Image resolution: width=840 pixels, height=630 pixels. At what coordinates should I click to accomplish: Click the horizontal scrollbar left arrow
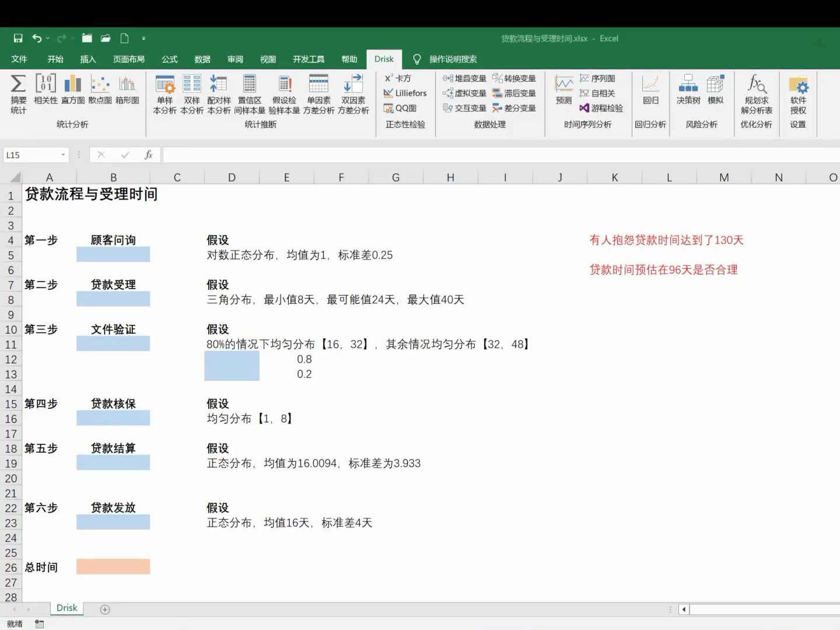[x=684, y=609]
